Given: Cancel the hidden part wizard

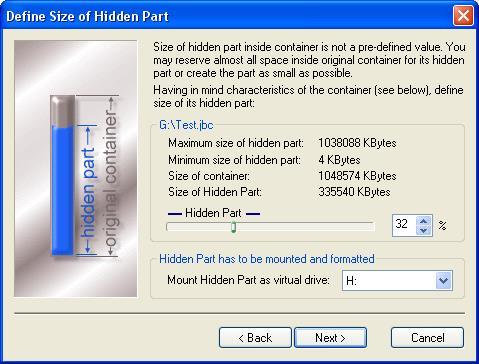Looking at the screenshot, I should pos(427,338).
